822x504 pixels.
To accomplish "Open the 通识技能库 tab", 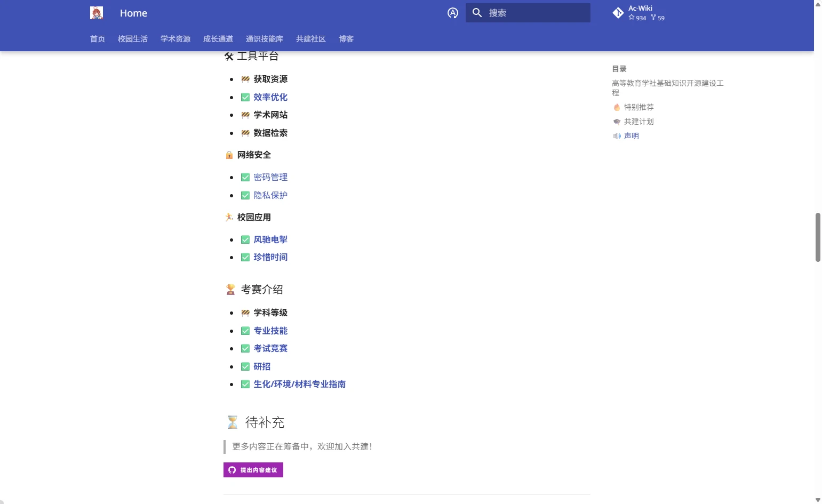I will click(x=265, y=39).
